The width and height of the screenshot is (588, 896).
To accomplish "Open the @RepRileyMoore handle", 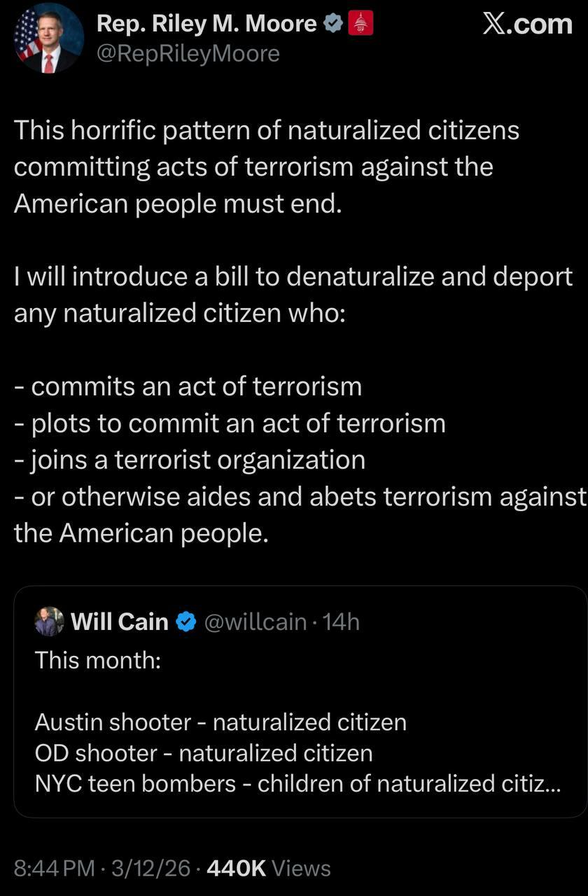I will tap(188, 53).
